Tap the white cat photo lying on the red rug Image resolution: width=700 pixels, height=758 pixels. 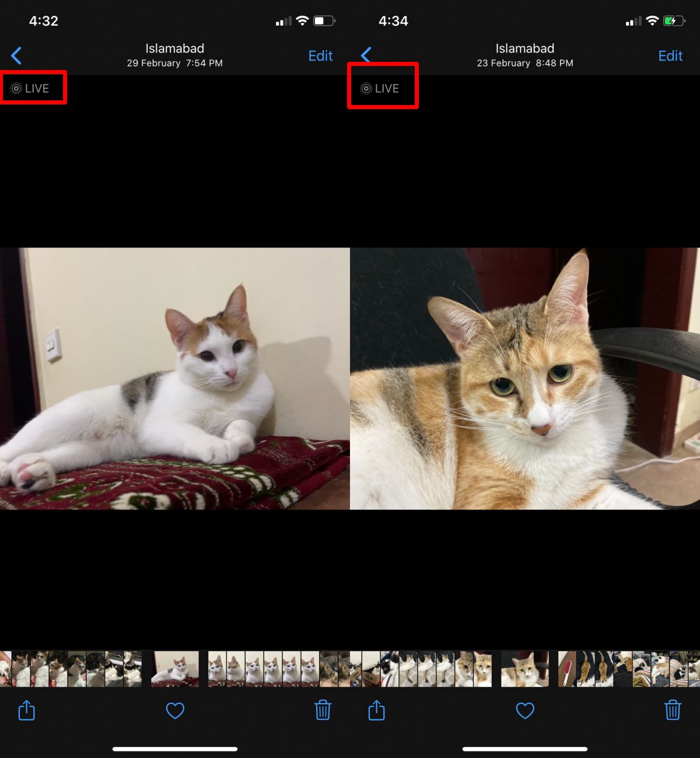175,379
